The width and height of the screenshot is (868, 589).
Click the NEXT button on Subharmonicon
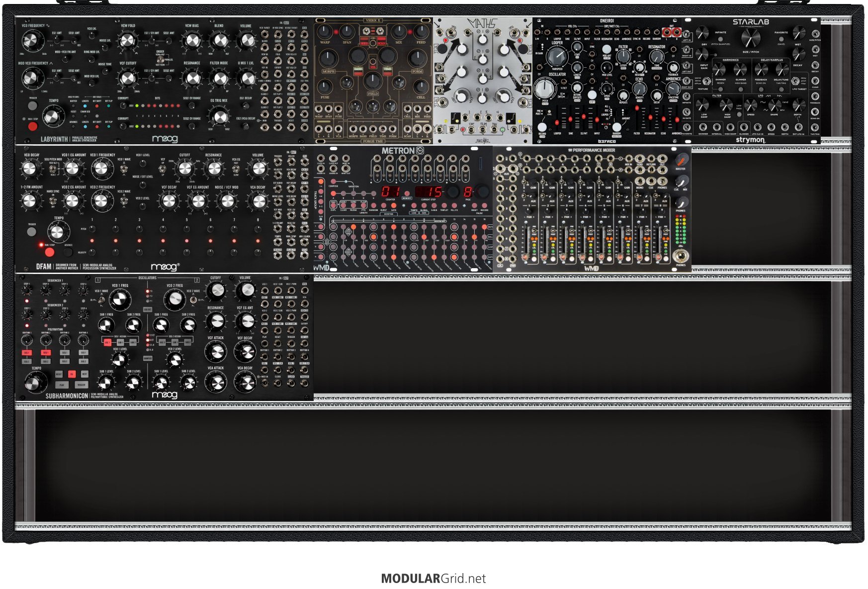84,374
